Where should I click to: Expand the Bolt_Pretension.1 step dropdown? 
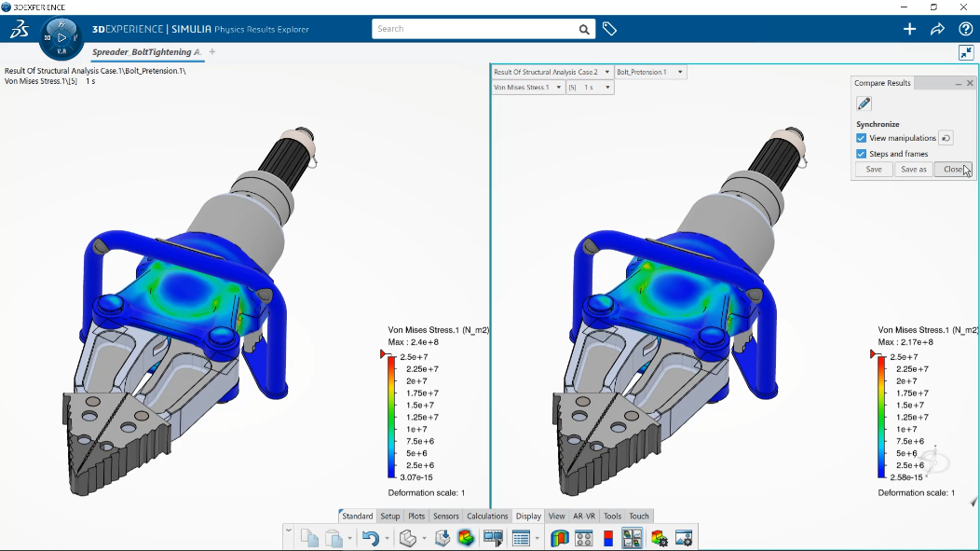coord(650,72)
